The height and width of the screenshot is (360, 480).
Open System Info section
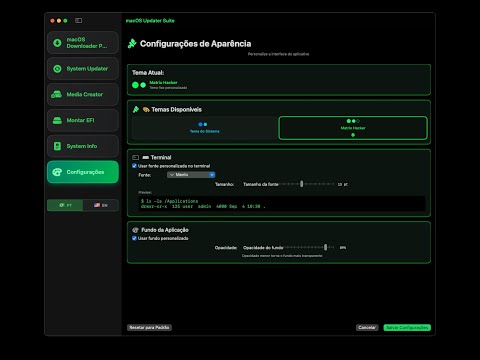tap(83, 146)
